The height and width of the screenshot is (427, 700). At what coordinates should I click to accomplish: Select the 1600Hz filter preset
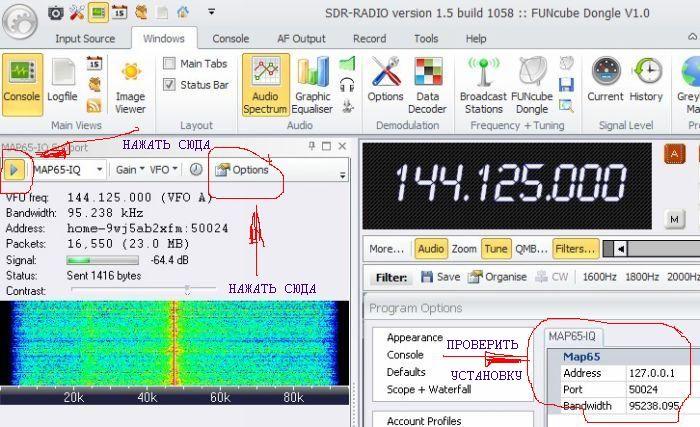click(599, 277)
